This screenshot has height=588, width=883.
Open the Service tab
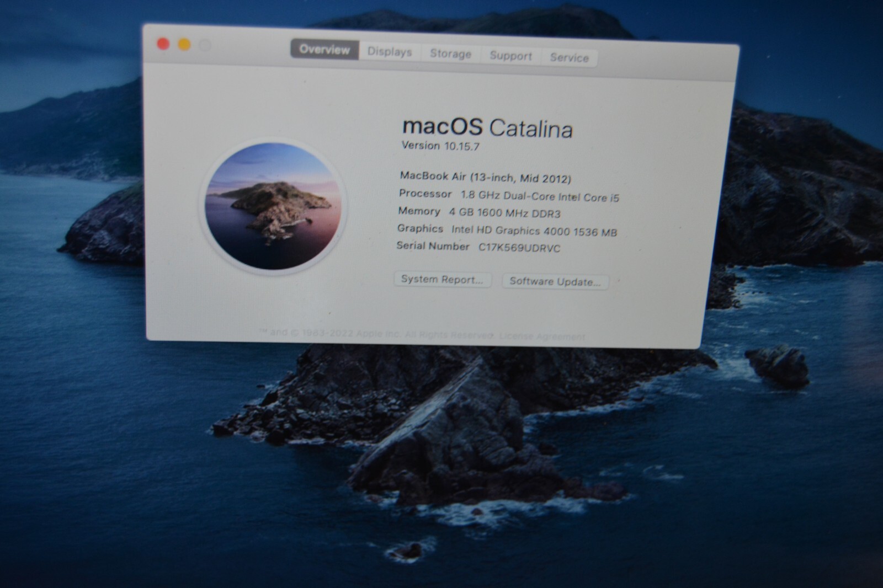569,57
